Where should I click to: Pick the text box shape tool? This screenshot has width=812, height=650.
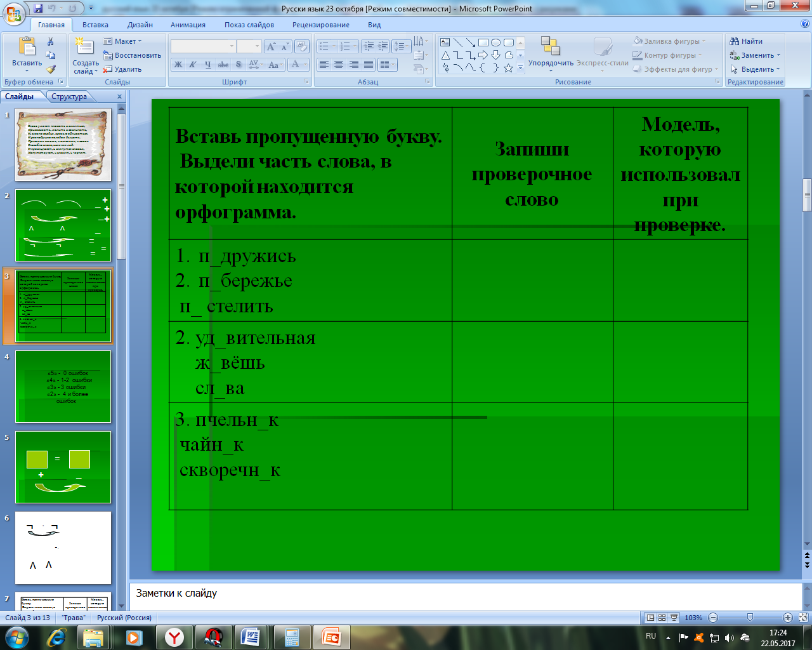point(445,43)
